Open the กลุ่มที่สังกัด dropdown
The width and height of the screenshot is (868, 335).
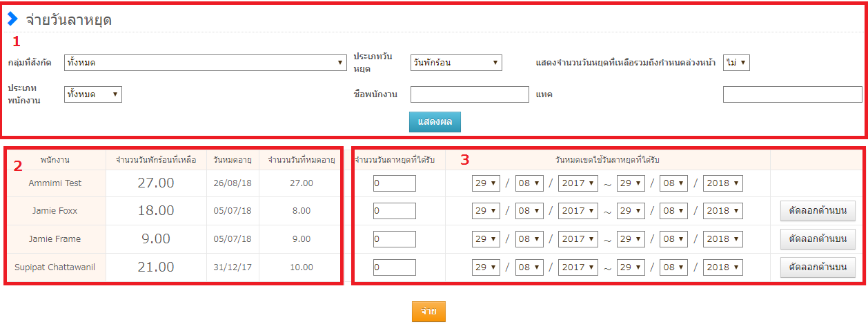[x=205, y=63]
